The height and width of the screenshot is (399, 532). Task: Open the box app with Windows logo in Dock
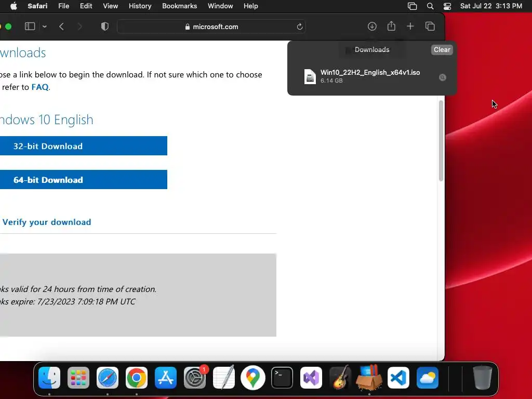pyautogui.click(x=369, y=377)
